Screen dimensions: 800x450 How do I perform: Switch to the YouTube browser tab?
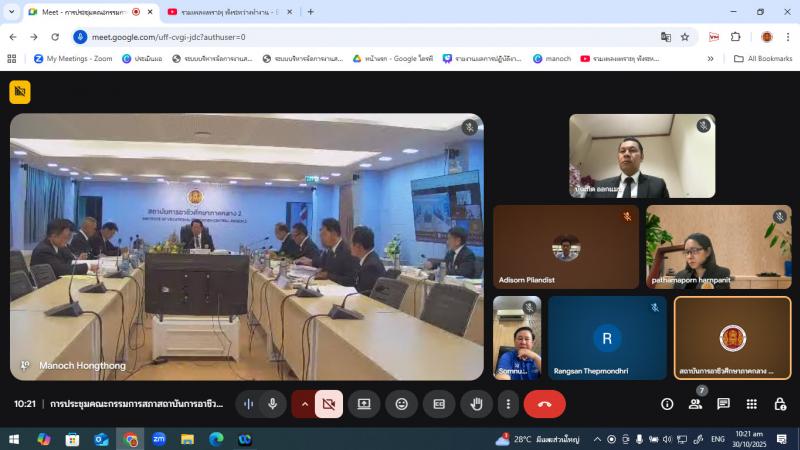click(x=229, y=12)
